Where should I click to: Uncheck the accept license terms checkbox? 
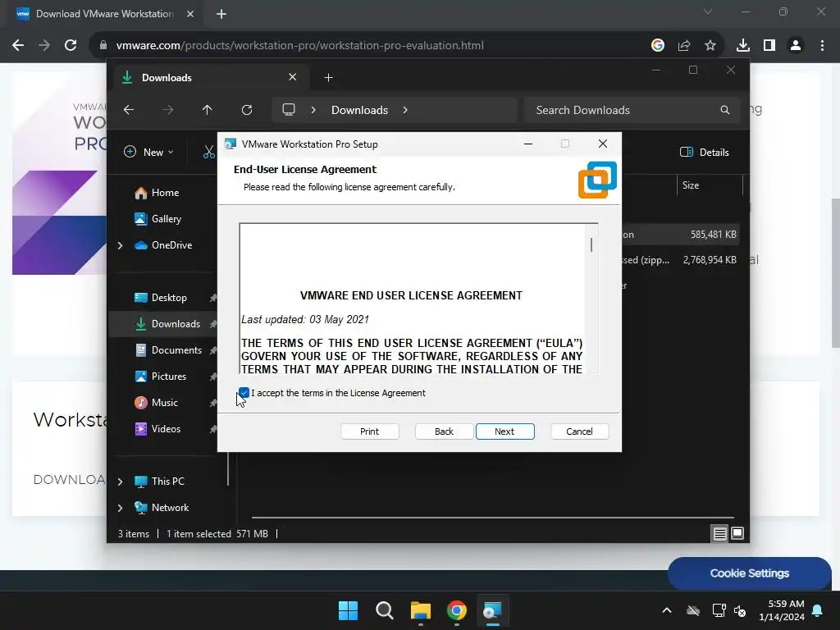click(x=244, y=393)
